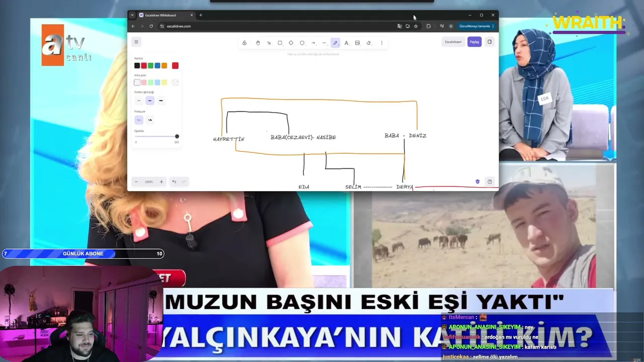Select the second Pressure option
Image resolution: width=644 pixels, height=362 pixels.
149,120
